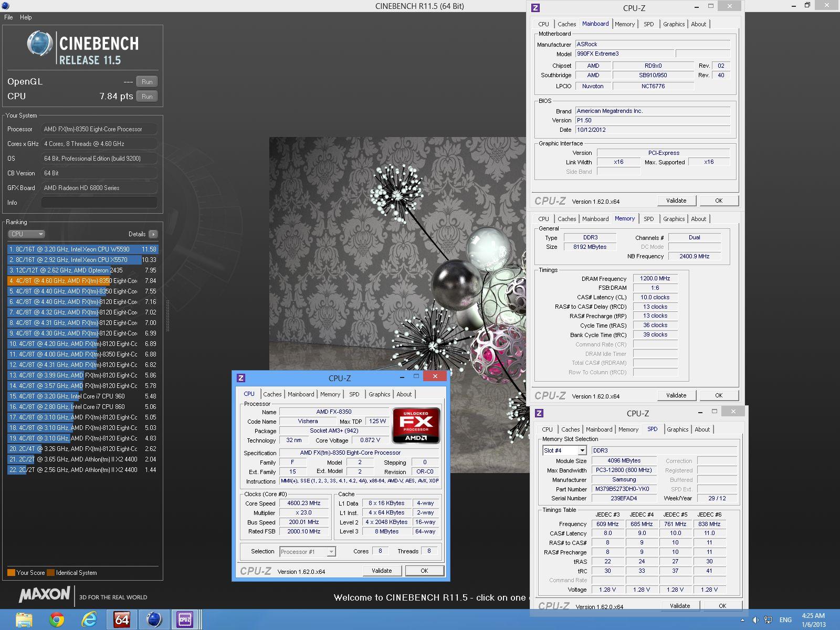840x630 pixels.
Task: Click the DRAM Frequency value 1200.0 MHz
Action: [655, 279]
